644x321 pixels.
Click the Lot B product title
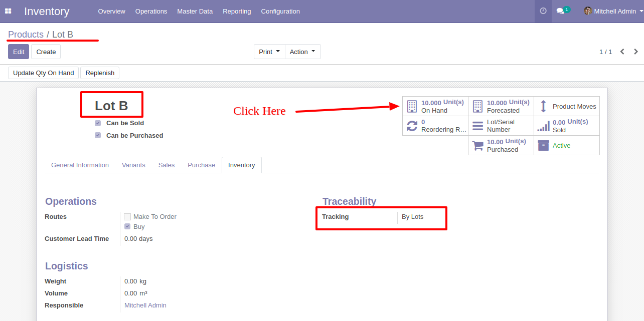[111, 106]
